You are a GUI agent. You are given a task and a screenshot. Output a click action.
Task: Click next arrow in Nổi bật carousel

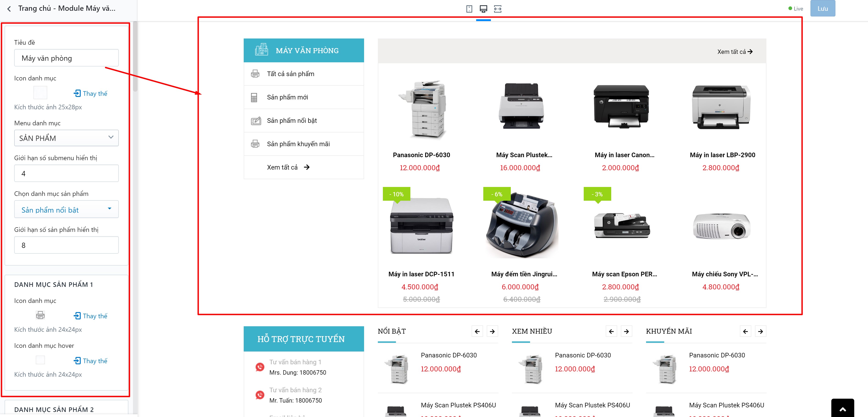[x=492, y=332]
